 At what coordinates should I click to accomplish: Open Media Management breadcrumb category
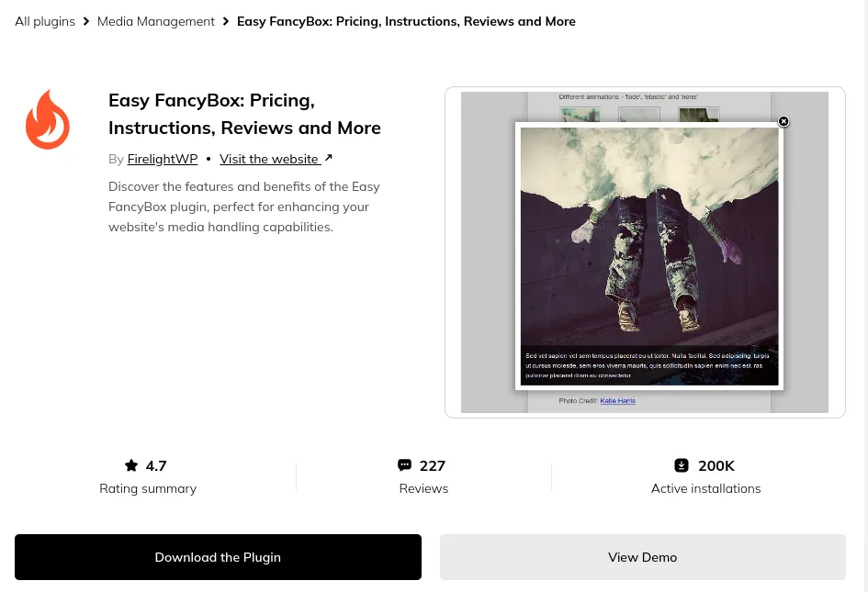156,21
